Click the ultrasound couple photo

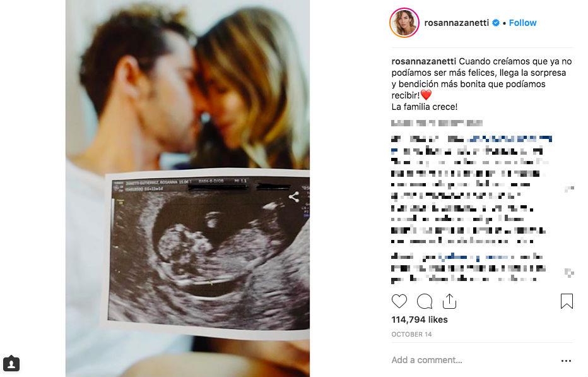187,188
